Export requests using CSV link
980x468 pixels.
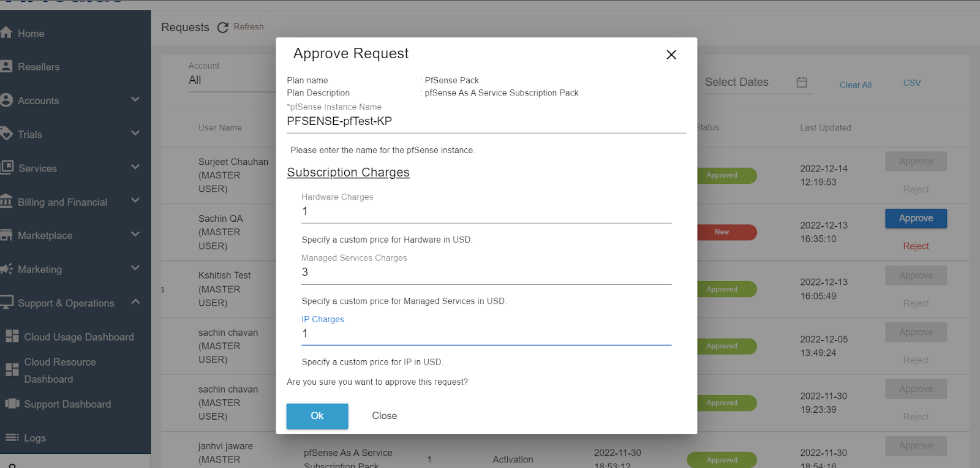pos(912,83)
